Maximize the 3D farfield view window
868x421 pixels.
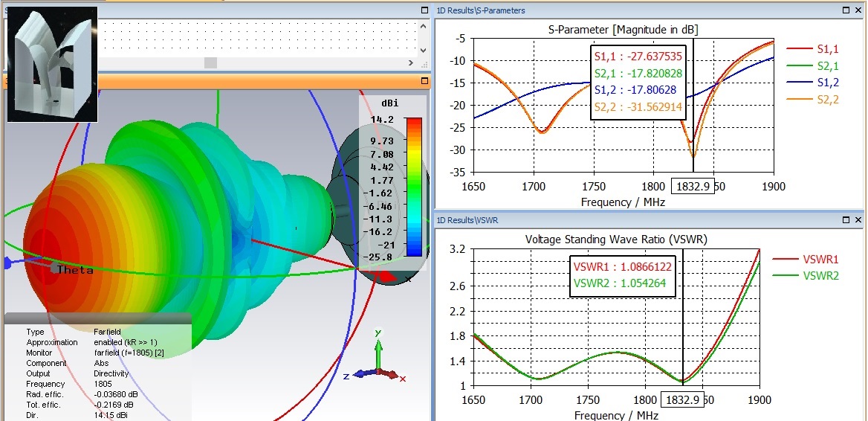pyautogui.click(x=424, y=80)
